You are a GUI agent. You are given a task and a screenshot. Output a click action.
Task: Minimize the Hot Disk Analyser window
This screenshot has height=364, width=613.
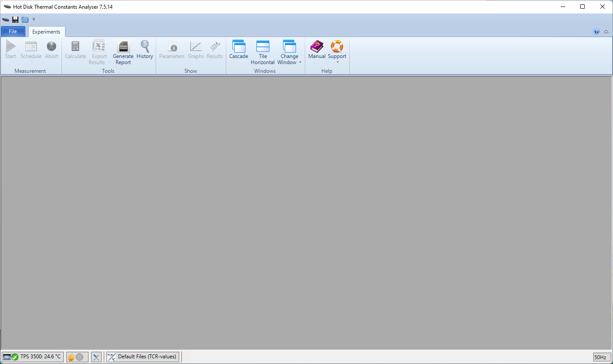562,7
